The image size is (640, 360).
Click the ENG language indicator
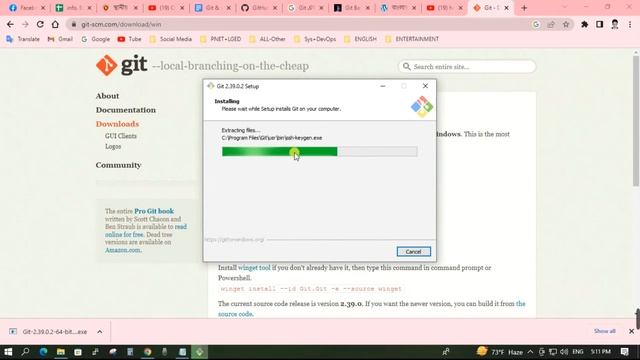point(578,352)
